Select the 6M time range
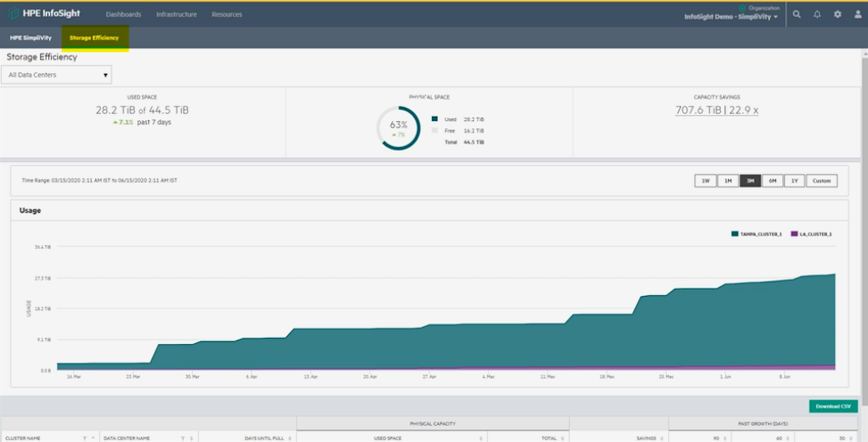The width and height of the screenshot is (868, 442). [x=773, y=181]
